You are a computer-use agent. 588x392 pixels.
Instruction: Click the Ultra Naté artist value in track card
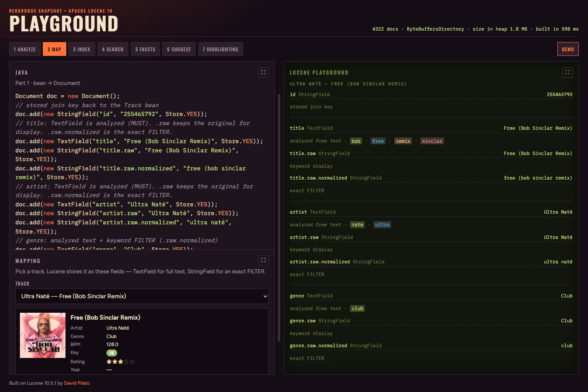coord(118,328)
